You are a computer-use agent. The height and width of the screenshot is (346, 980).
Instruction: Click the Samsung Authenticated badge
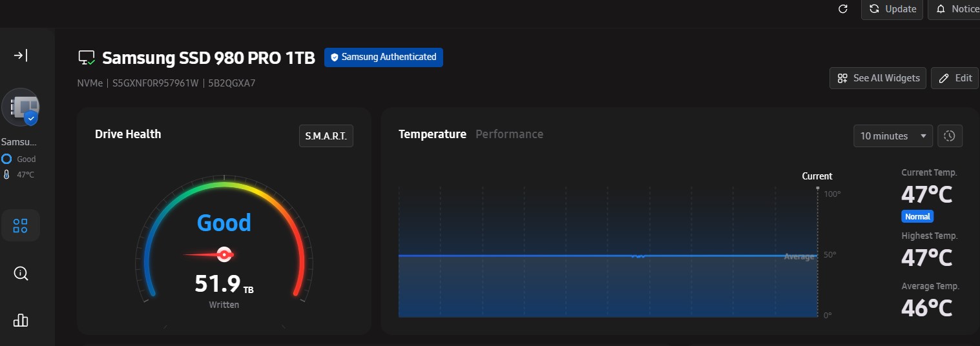point(383,57)
